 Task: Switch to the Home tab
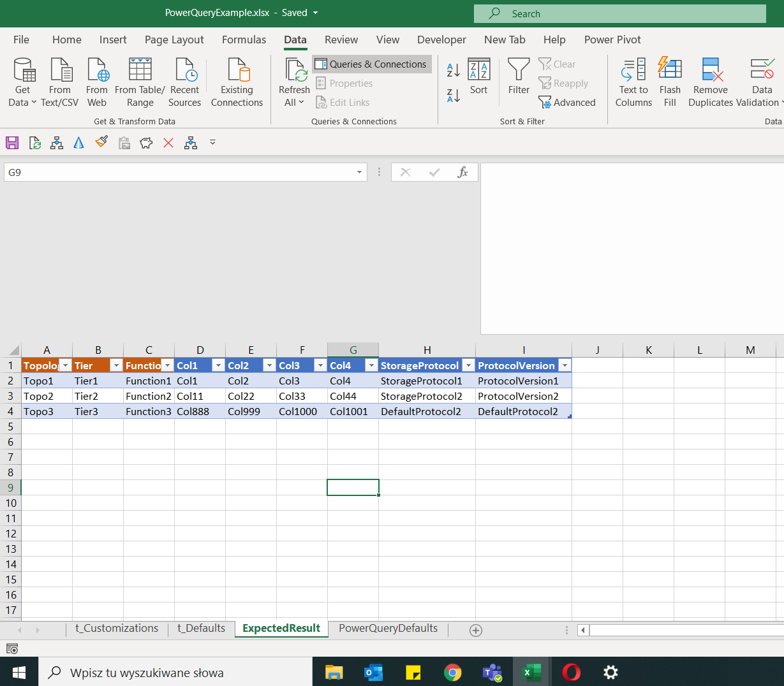click(67, 40)
